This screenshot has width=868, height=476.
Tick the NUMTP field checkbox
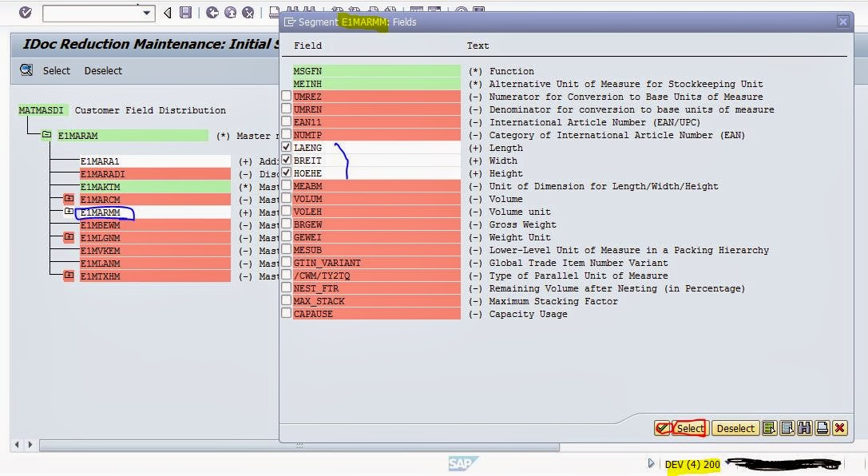pos(286,134)
